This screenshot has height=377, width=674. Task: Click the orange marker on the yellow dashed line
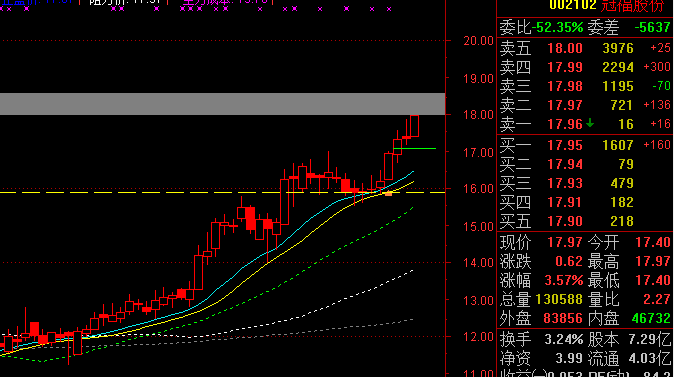coord(388,194)
